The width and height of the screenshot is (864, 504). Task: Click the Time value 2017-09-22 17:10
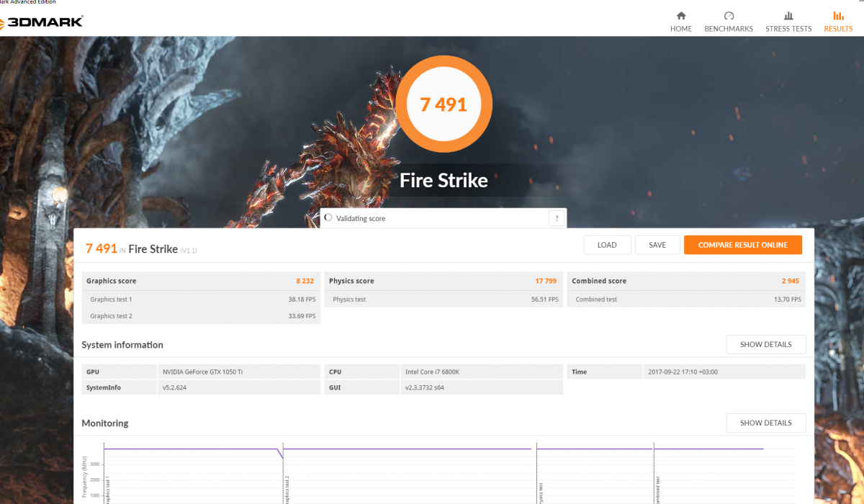point(683,372)
